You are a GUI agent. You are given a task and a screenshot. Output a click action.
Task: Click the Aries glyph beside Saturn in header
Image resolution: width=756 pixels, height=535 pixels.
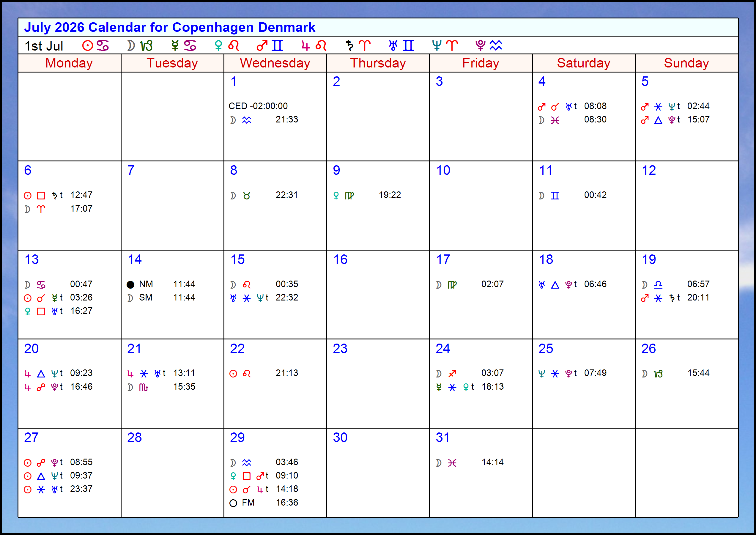365,45
